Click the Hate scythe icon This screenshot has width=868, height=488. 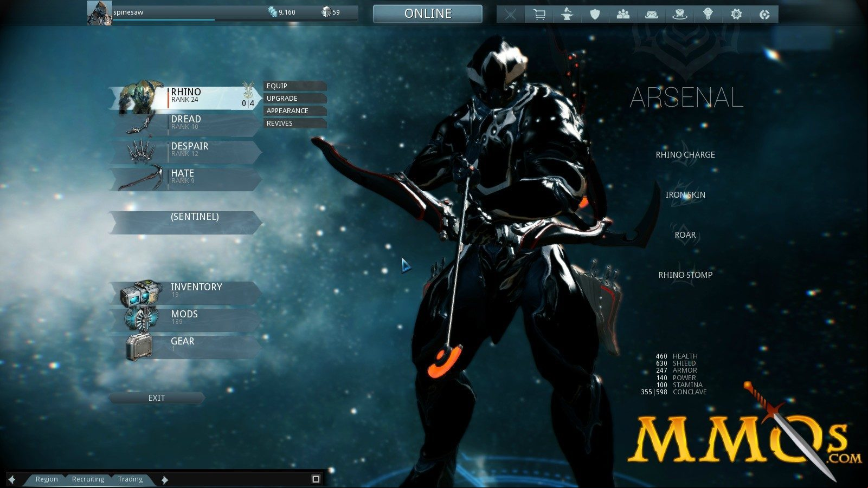pyautogui.click(x=141, y=178)
